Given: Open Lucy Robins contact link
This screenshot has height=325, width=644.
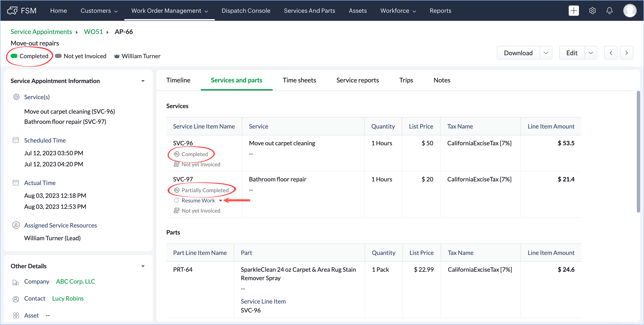Looking at the screenshot, I should point(68,298).
